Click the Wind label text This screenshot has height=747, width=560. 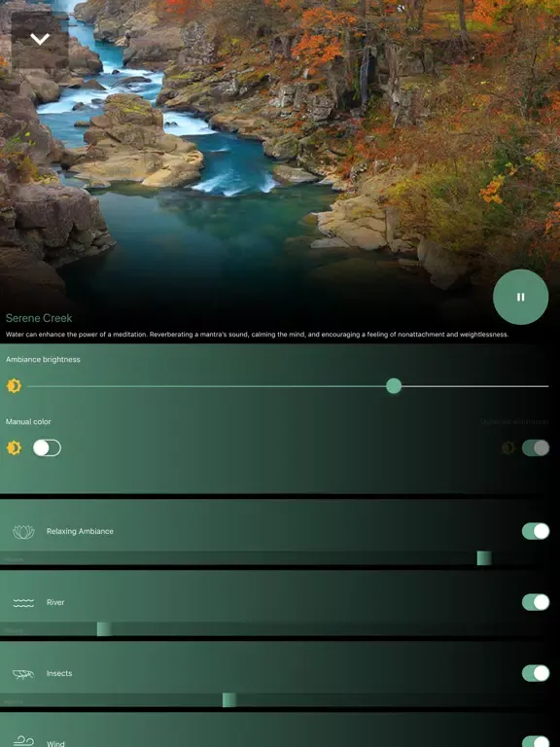(x=55, y=743)
